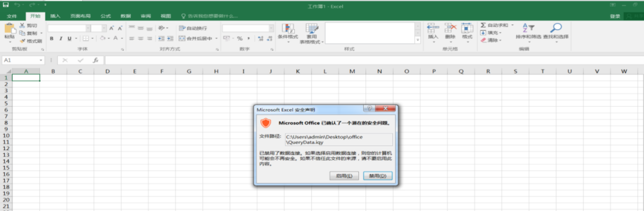Click Sign in (登录)
The image size is (644, 211).
coord(615,16)
